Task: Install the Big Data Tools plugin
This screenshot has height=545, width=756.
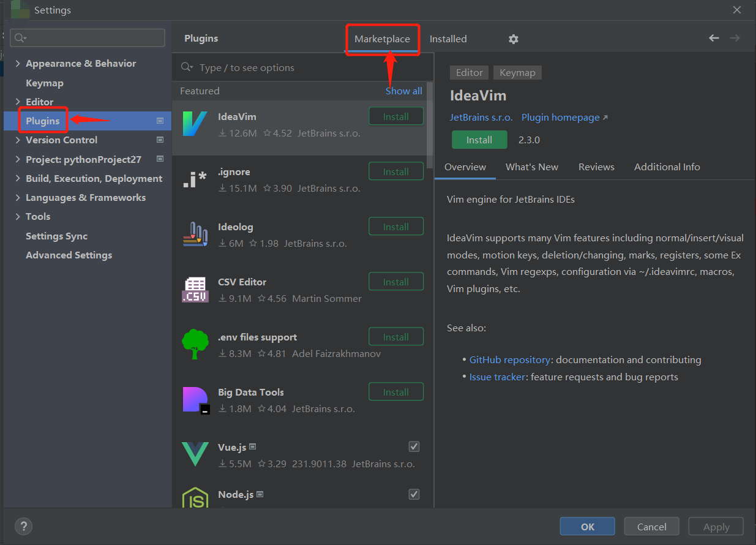Action: tap(396, 392)
